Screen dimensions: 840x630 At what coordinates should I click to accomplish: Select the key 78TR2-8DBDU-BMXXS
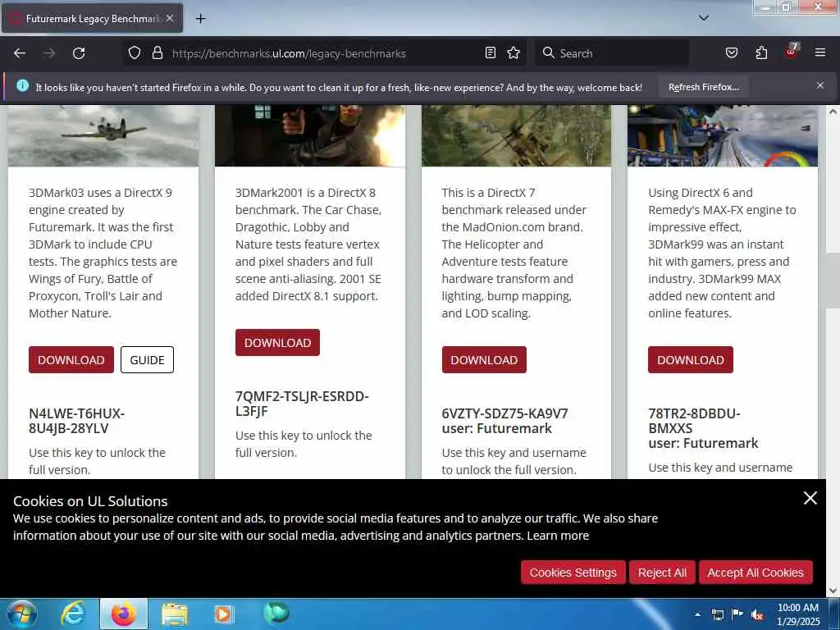click(694, 421)
